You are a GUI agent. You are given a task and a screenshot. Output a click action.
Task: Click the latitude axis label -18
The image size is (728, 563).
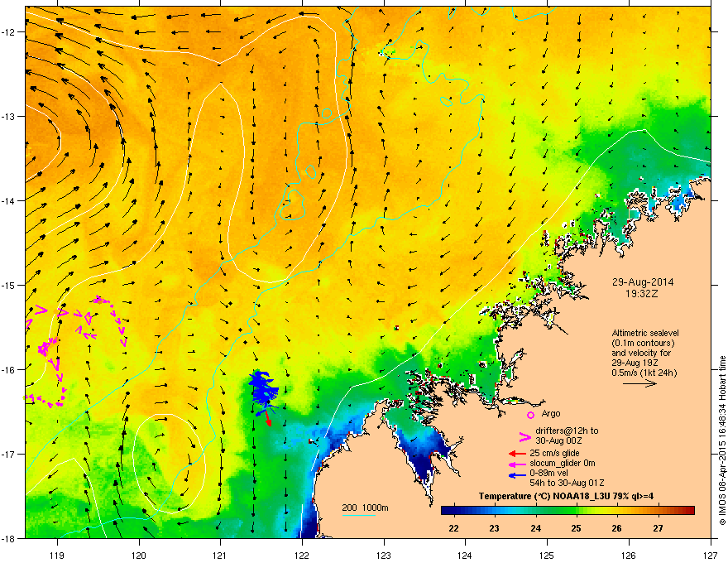8,538
